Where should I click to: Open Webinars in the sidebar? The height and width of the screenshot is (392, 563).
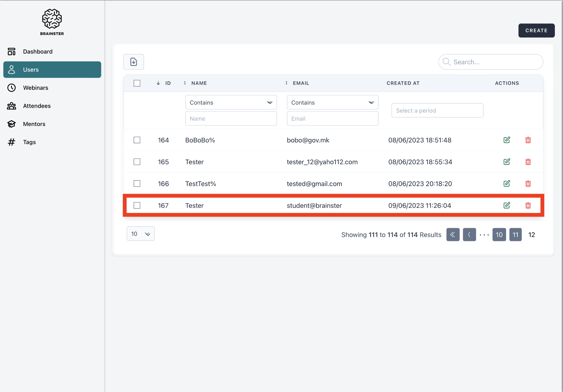coord(36,88)
